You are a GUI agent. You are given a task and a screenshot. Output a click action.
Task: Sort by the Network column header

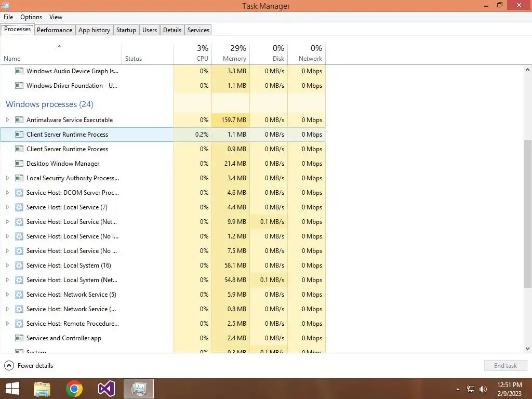pyautogui.click(x=307, y=54)
